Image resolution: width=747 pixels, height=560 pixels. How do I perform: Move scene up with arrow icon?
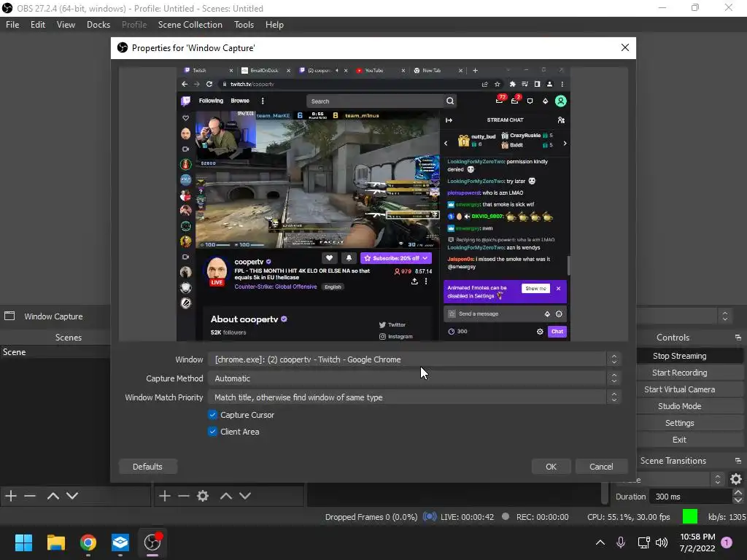click(x=53, y=496)
